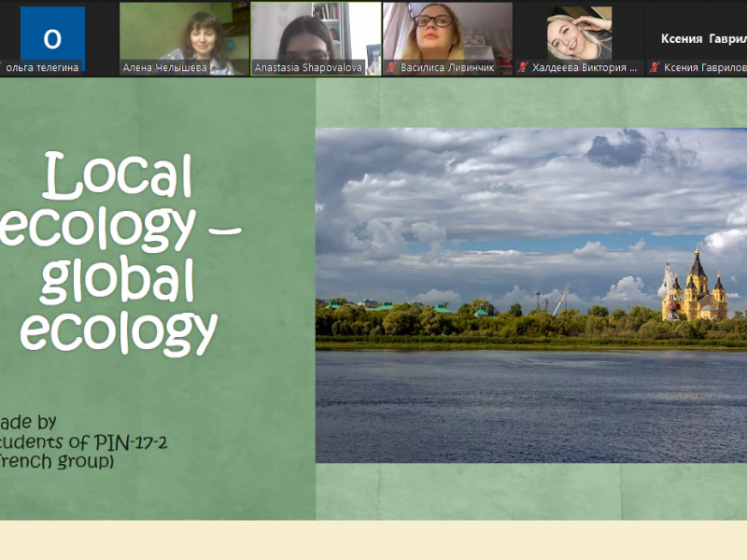Select the blue "O" avatar of ольга телегина
This screenshot has width=747, height=560.
pos(52,38)
